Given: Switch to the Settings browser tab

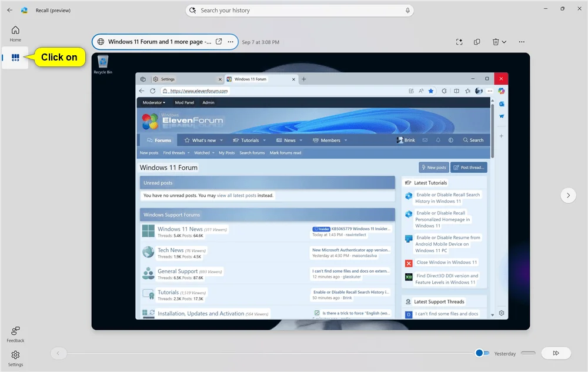Looking at the screenshot, I should coord(187,79).
